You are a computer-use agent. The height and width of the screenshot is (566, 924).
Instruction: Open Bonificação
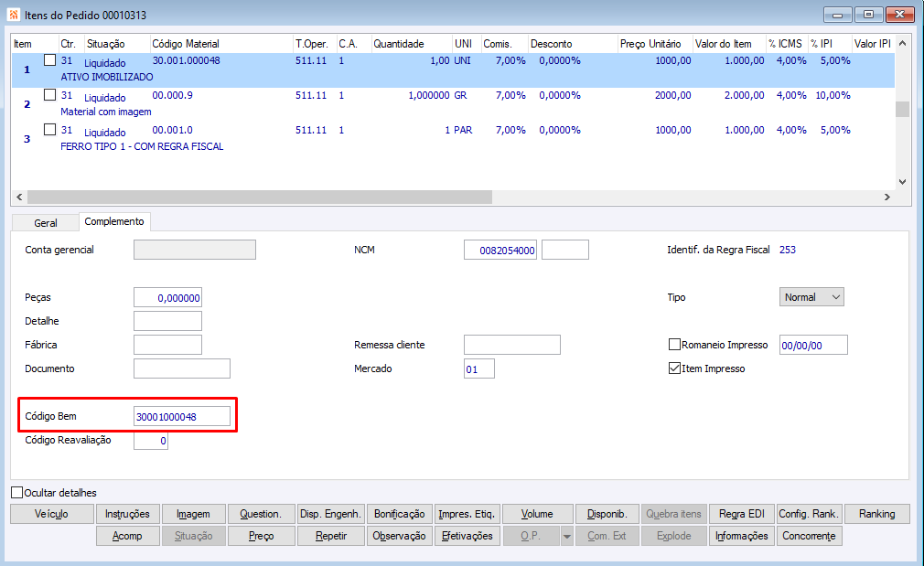(x=400, y=514)
